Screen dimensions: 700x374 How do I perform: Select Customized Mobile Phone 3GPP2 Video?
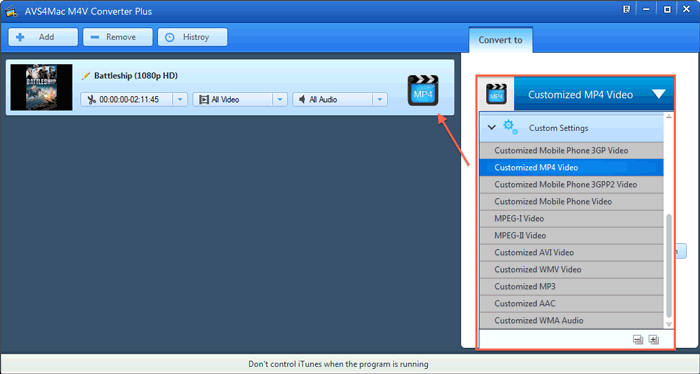pyautogui.click(x=571, y=184)
